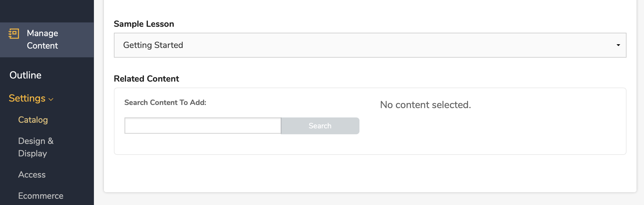Click the 'No content selected.' text
The height and width of the screenshot is (205, 644).
[425, 105]
